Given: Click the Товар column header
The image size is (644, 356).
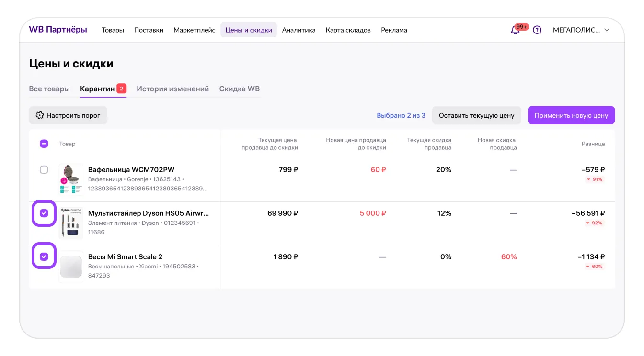Looking at the screenshot, I should [x=67, y=144].
